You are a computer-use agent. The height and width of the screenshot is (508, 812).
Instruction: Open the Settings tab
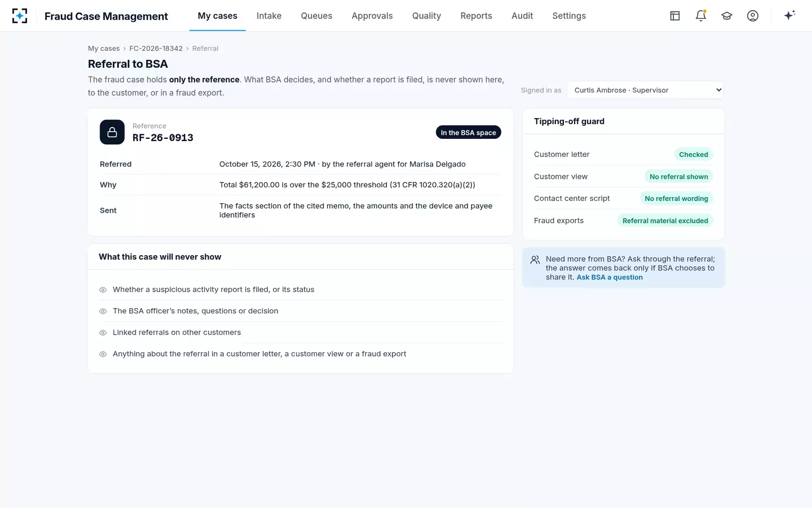[569, 16]
